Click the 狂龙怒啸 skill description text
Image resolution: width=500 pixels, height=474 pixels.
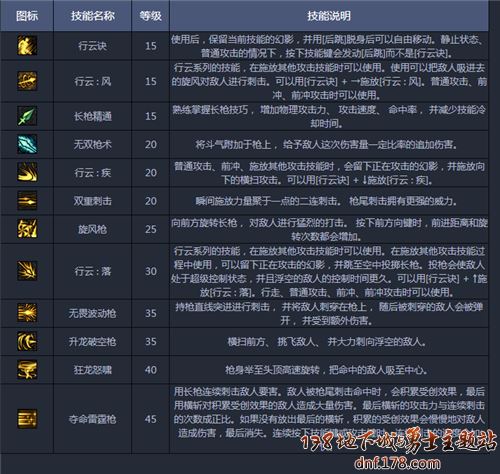(327, 370)
